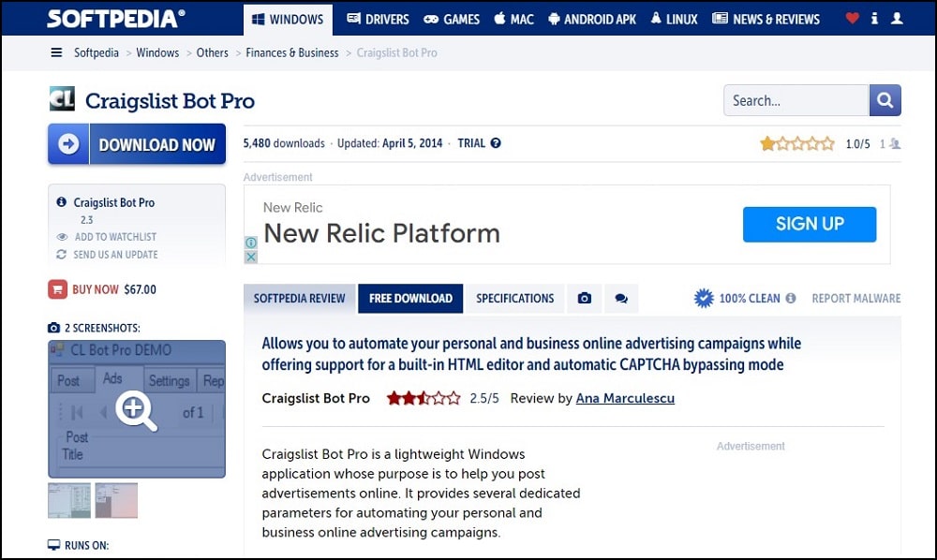
Task: Click the Download Now button
Action: (x=137, y=144)
